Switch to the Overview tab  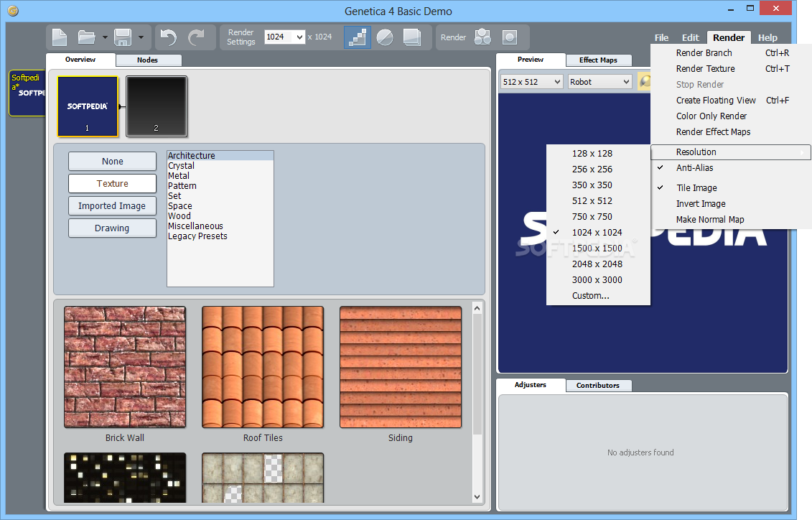(x=80, y=60)
